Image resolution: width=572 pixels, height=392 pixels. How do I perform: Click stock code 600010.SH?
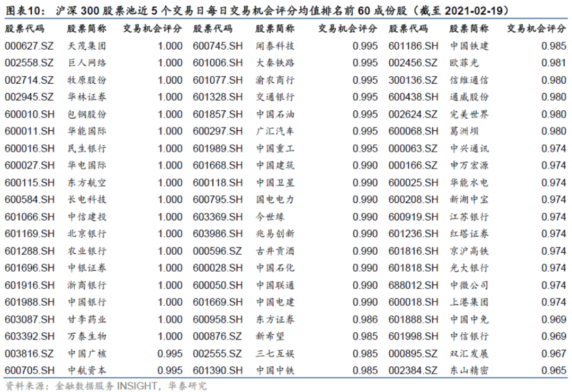click(30, 114)
